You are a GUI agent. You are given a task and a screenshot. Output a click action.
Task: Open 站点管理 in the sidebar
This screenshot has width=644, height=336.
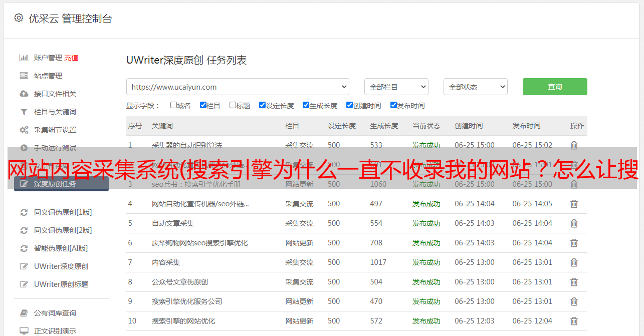48,76
